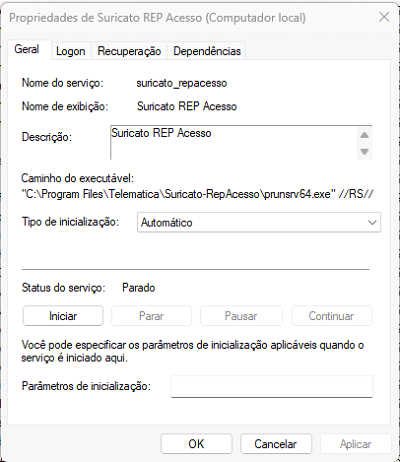Image resolution: width=400 pixels, height=462 pixels.
Task: Start the service with Iniciar button
Action: tap(63, 316)
